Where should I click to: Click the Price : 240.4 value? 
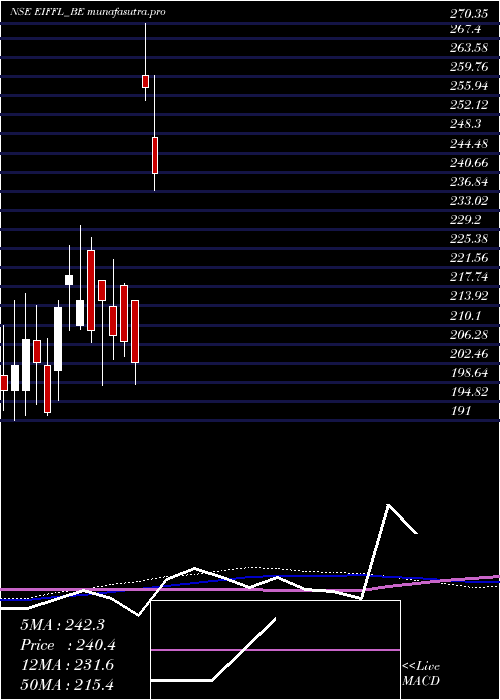click(68, 645)
